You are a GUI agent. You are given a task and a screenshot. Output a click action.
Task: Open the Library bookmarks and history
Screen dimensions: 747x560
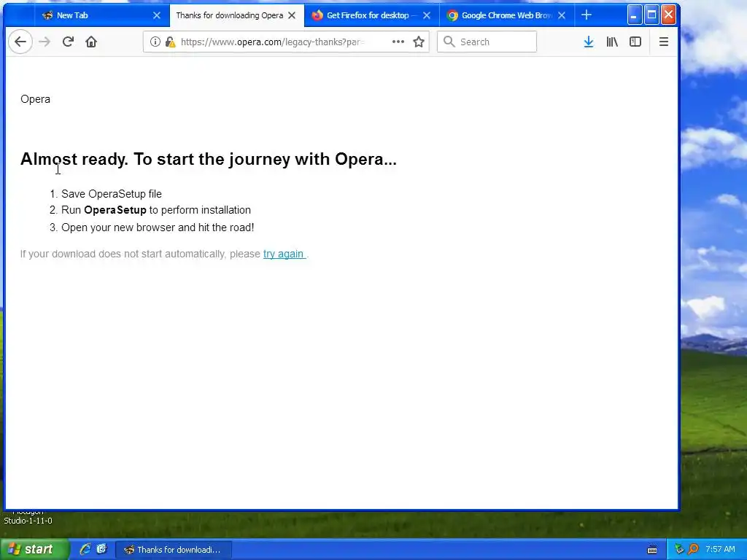(612, 42)
